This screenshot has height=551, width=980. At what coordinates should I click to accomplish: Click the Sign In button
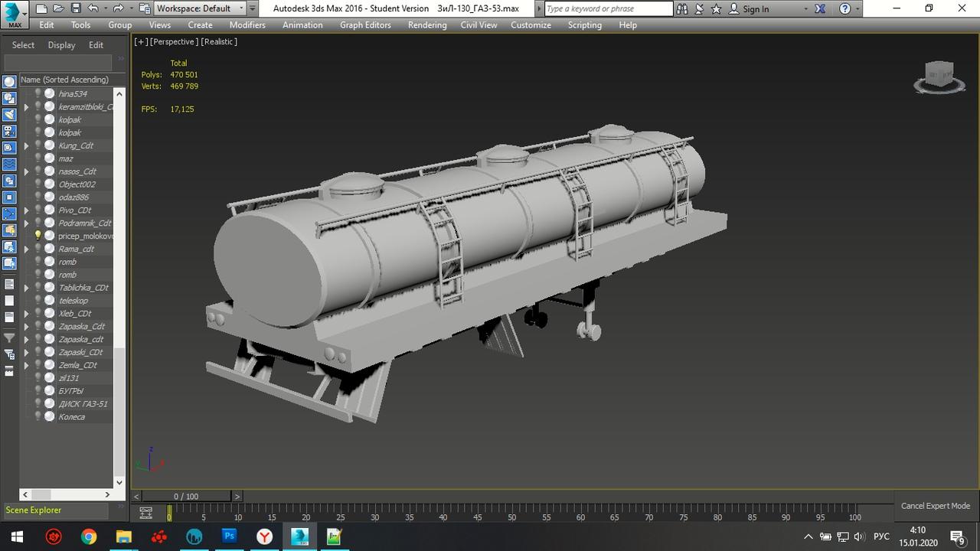[755, 8]
